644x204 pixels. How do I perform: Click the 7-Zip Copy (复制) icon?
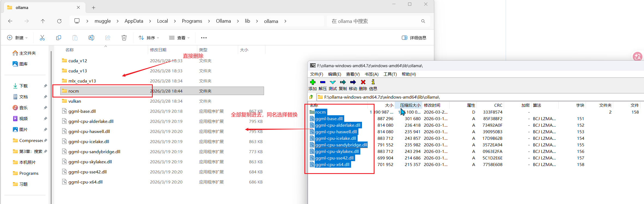pos(343,82)
